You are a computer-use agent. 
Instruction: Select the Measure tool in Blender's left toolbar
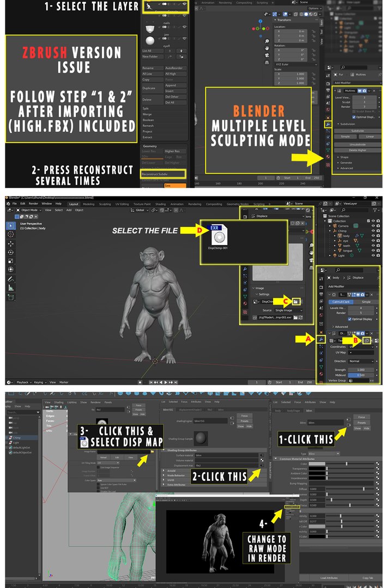(x=10, y=288)
